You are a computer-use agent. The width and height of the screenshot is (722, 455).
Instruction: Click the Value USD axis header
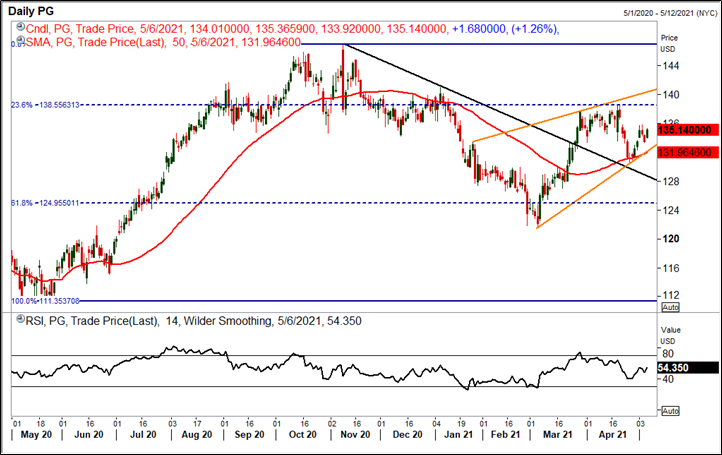[670, 335]
